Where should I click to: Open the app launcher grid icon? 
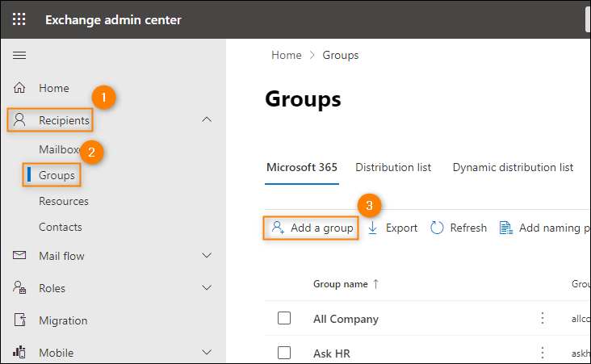(19, 19)
